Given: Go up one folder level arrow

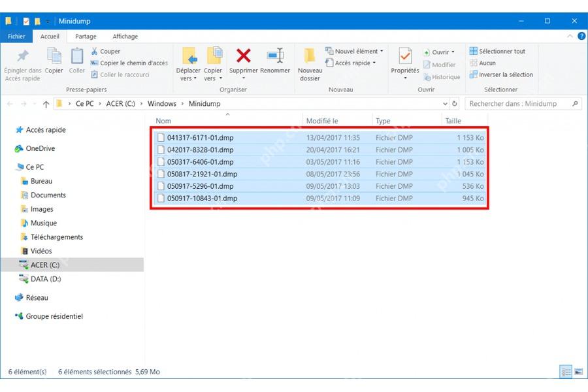Looking at the screenshot, I should [x=46, y=104].
